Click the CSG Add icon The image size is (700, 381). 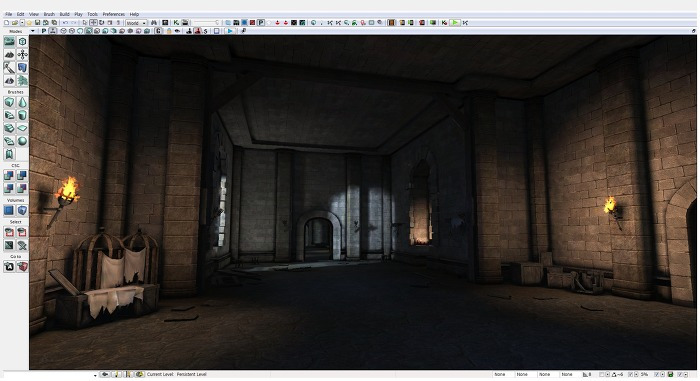9,176
